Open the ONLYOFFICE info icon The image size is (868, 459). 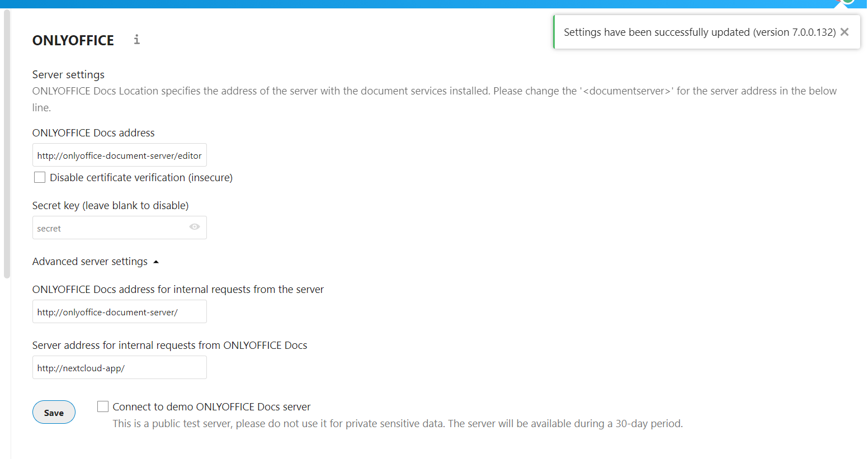pos(136,39)
